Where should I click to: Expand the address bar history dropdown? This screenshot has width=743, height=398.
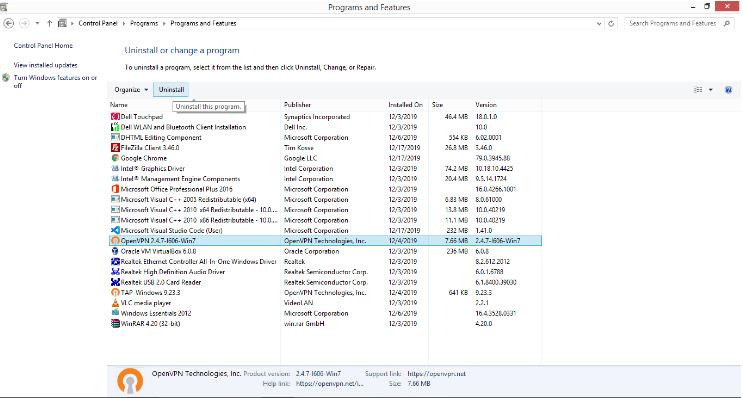(x=599, y=23)
